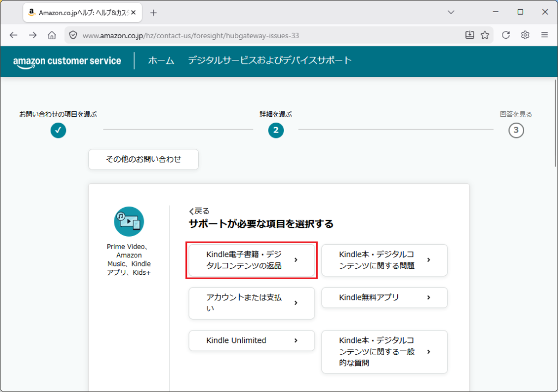The width and height of the screenshot is (558, 392).
Task: Select Kindle本・デジタルコンテンツに関する問題 option
Action: point(384,260)
